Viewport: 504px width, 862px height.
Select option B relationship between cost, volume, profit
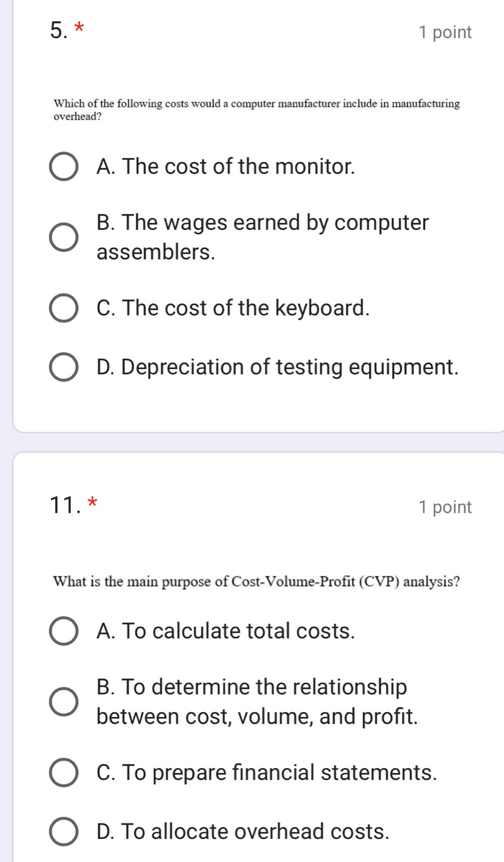point(62,702)
